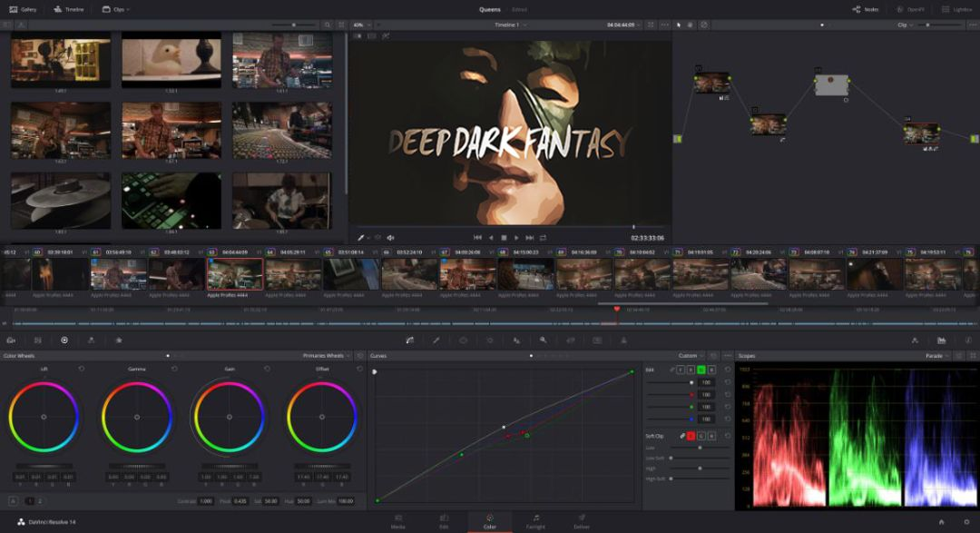Toggle the red Soft Clip R channel
Screen dimensions: 980x533
(x=691, y=436)
